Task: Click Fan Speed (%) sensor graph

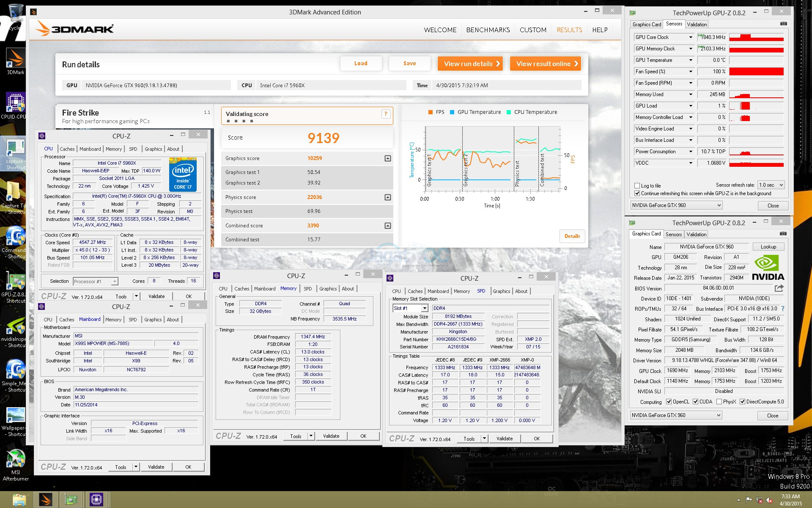Action: [x=756, y=72]
